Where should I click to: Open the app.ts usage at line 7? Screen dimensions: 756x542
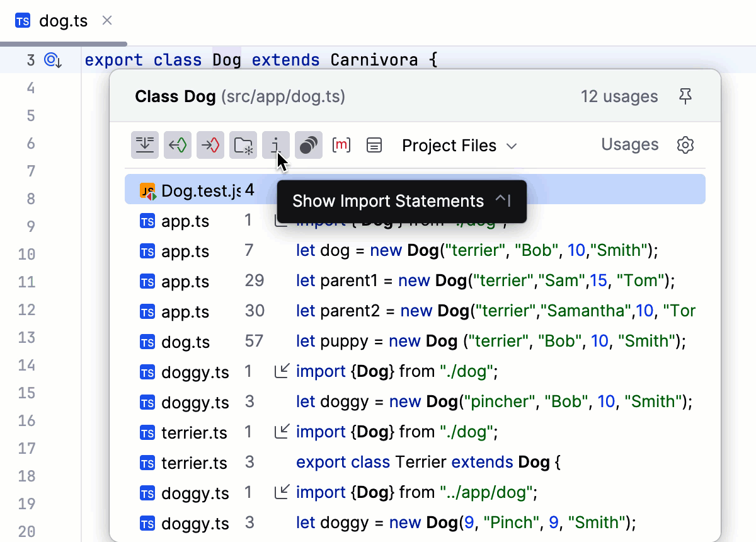441,250
